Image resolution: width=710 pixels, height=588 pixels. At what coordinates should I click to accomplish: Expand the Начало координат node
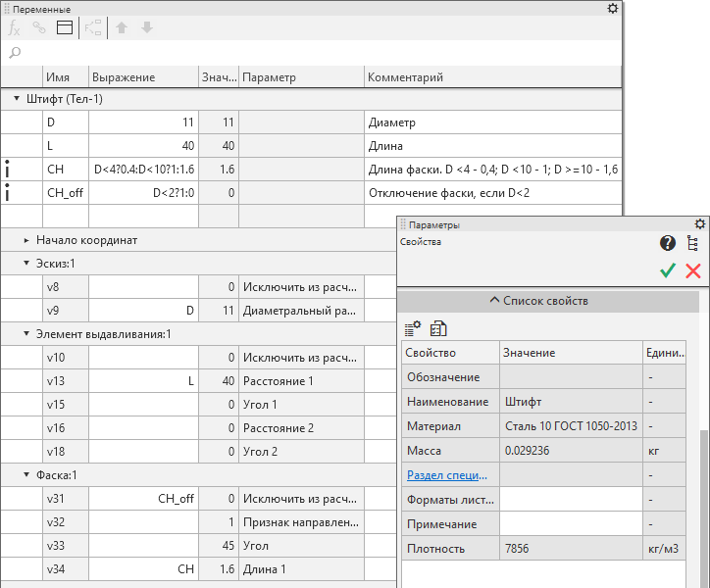pos(26,240)
